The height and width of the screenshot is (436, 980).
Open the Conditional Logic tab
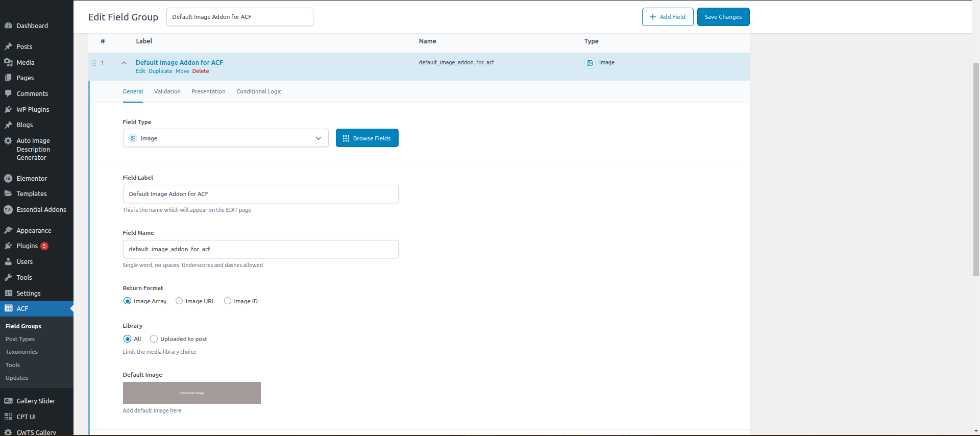(x=259, y=91)
